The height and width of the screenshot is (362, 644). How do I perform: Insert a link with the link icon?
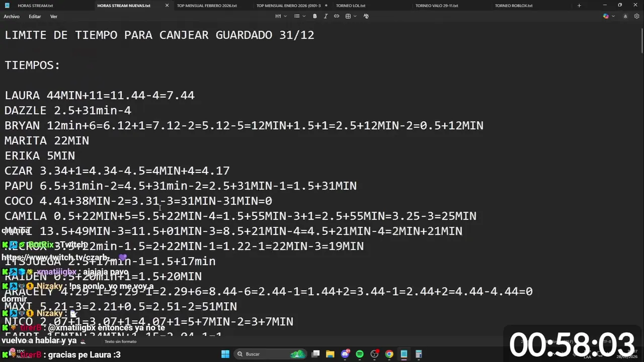point(337,16)
